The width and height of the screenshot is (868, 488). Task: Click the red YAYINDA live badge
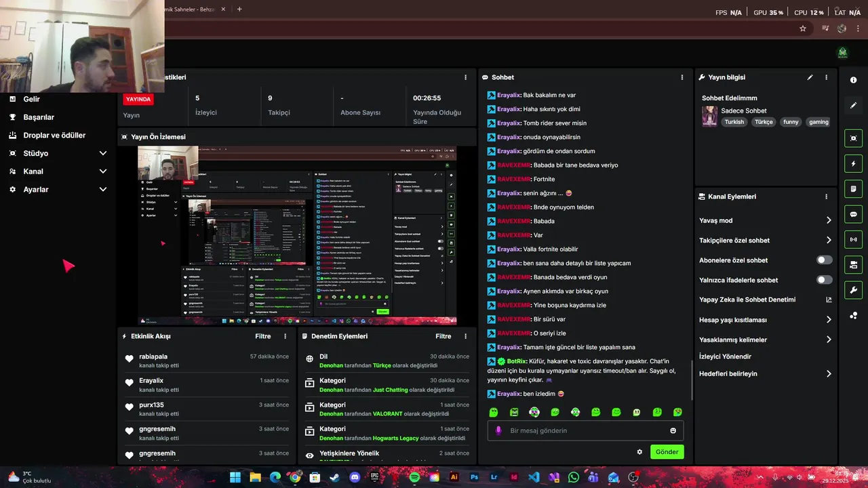click(138, 99)
